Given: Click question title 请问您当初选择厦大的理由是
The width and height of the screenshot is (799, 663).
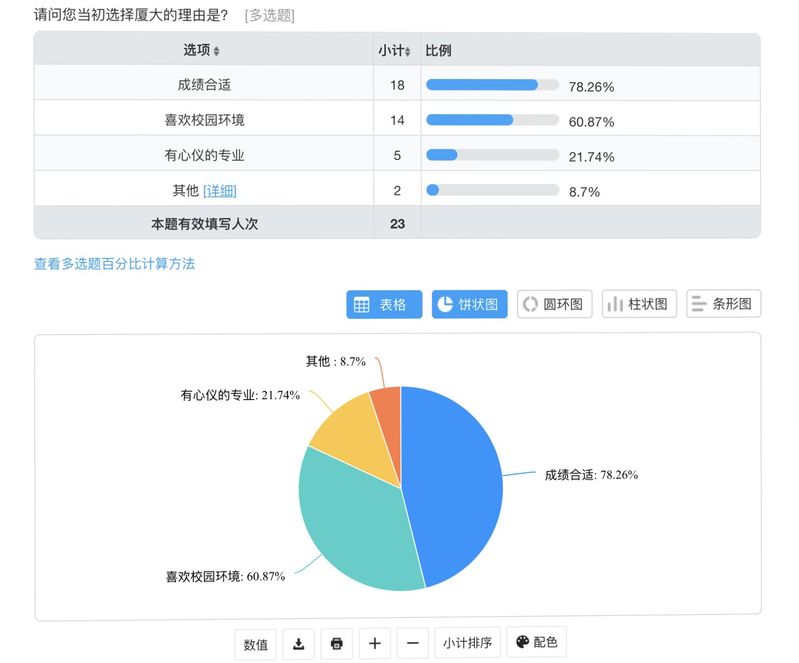Looking at the screenshot, I should coord(131,15).
